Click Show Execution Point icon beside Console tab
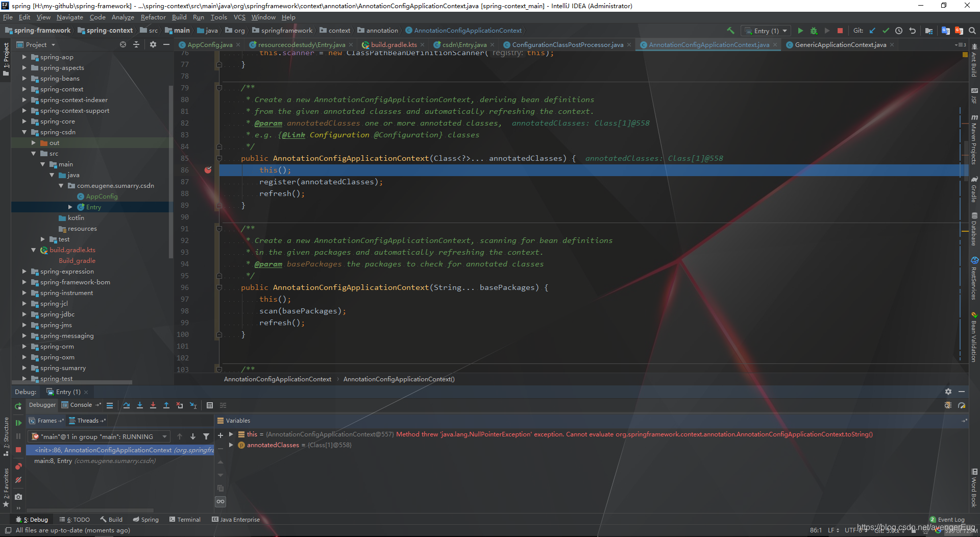The width and height of the screenshot is (980, 537). pyautogui.click(x=110, y=405)
